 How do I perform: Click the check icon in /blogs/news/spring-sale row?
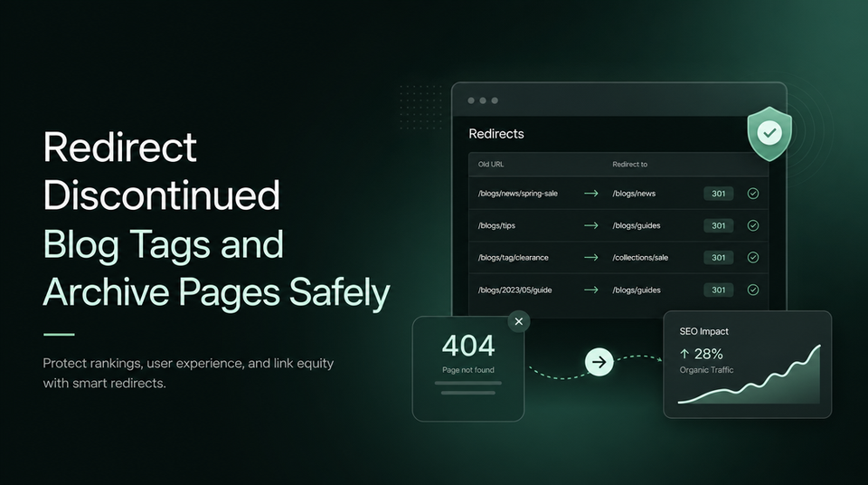[x=753, y=194]
